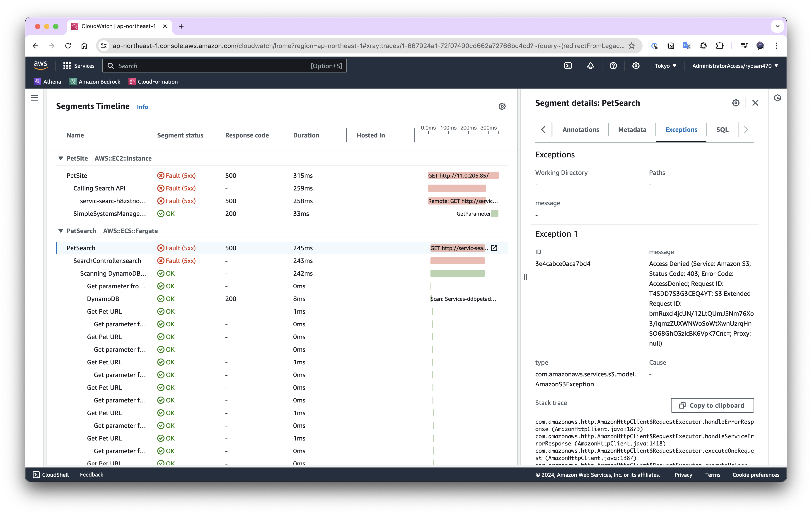812x515 pixels.
Task: Open the AWS support help icon
Action: pyautogui.click(x=613, y=66)
